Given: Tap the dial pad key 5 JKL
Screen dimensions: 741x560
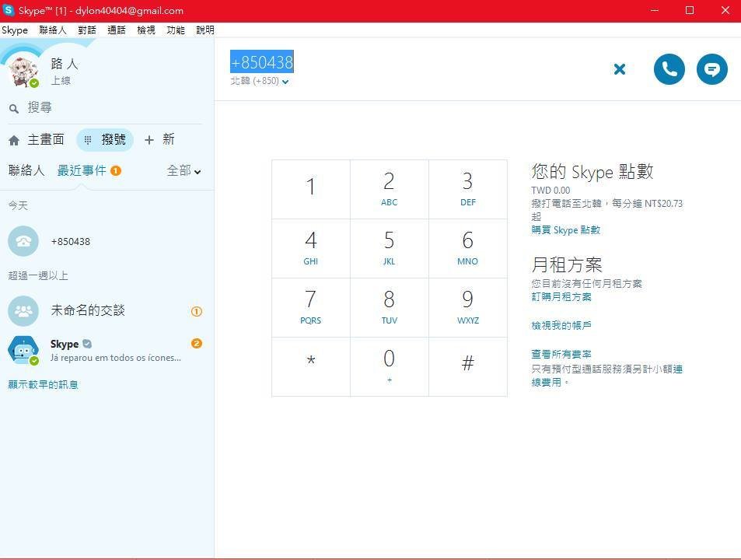Looking at the screenshot, I should coord(390,249).
